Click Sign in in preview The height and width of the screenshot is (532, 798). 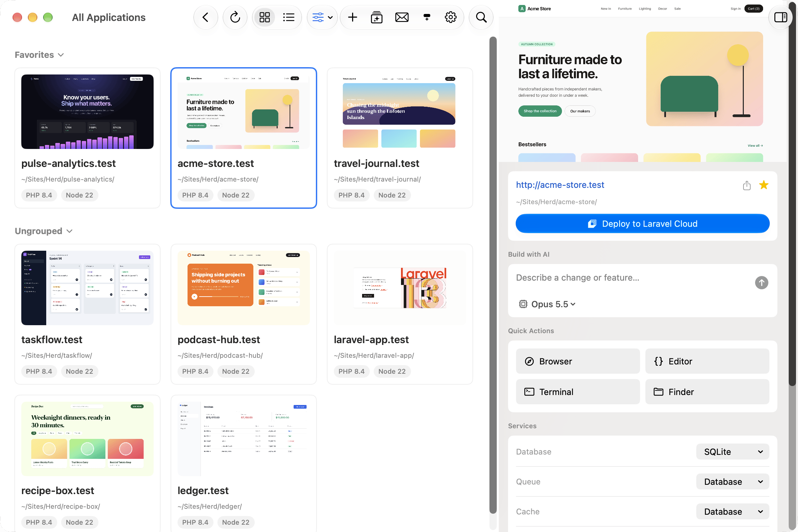[735, 9]
